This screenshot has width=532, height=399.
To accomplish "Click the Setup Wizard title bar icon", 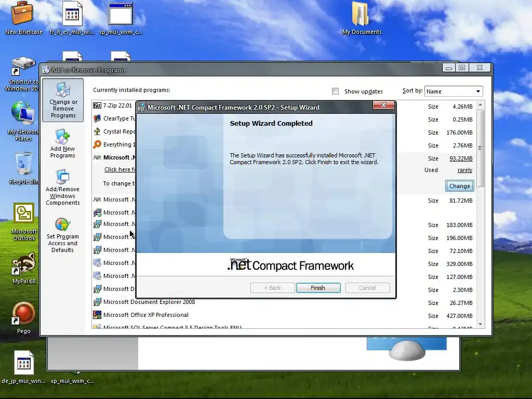I will (x=142, y=107).
